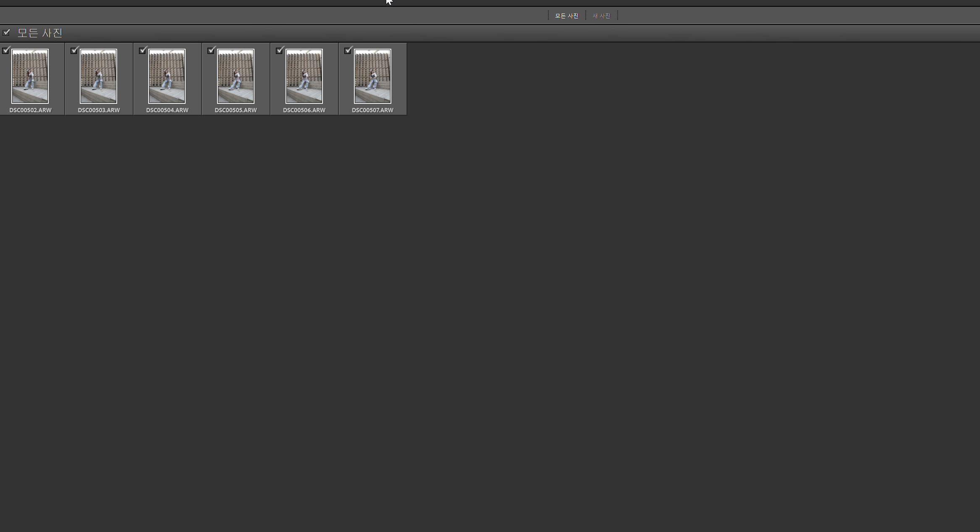Select the DSC00505.ARW photo thumbnail
Screen dimensions: 980x532
236,76
